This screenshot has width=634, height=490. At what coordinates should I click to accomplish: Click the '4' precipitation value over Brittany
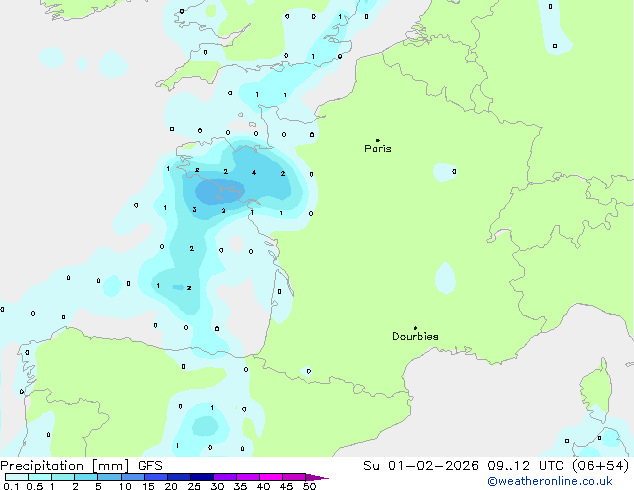point(254,173)
